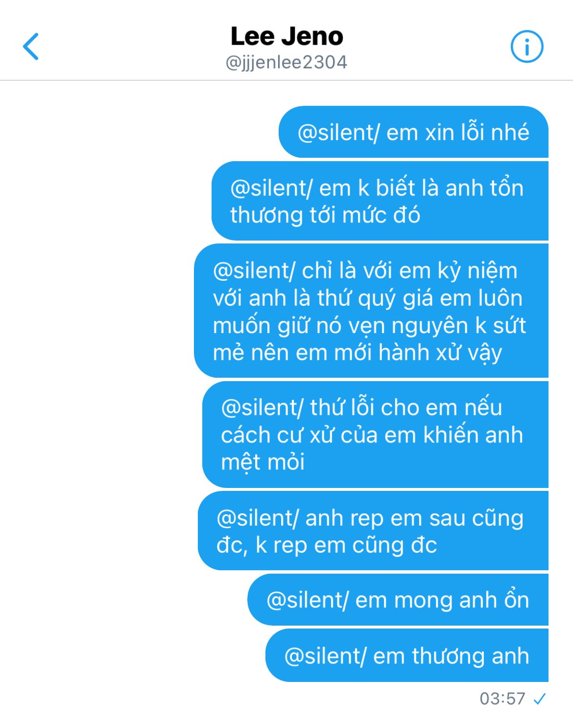This screenshot has width=573, height=728.
Task: Tap the sent checkmark beside 03:57
Action: point(540,699)
